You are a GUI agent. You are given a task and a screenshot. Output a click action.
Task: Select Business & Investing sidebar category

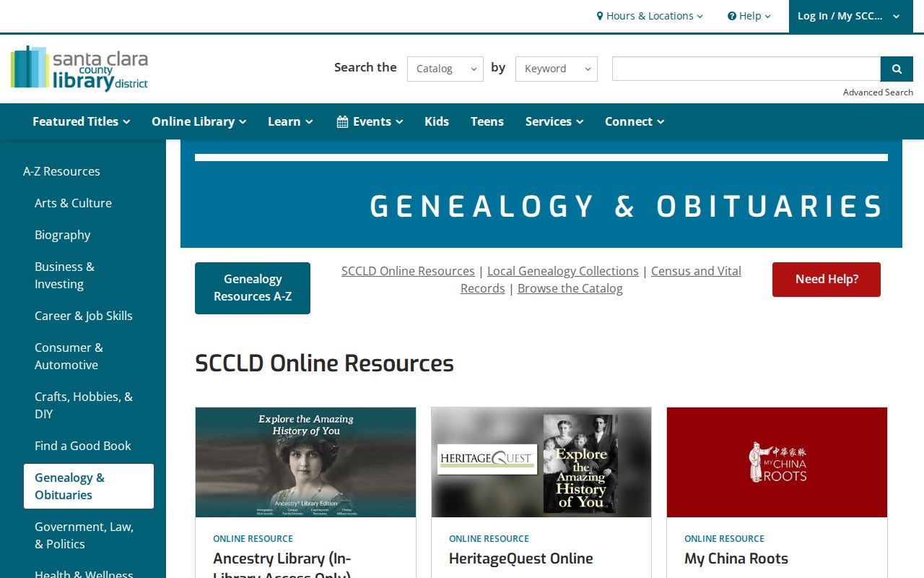click(64, 275)
